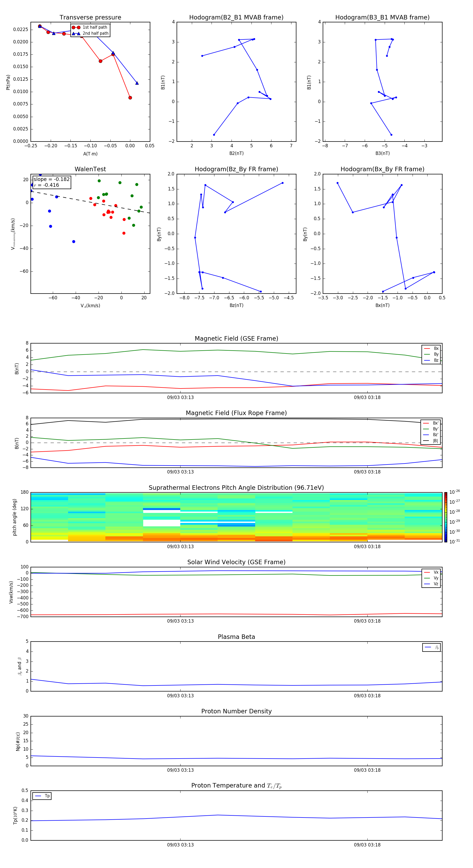This screenshot has height=868, width=473.
Task: Click '09/03 03:13' tick under Plasma Beta plot
Action: (181, 696)
